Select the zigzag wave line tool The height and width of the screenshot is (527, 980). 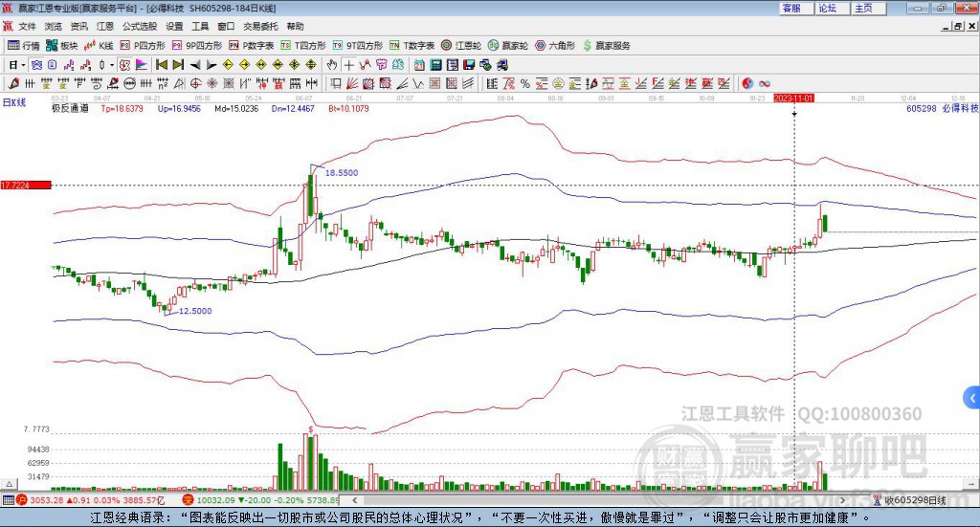[x=417, y=83]
